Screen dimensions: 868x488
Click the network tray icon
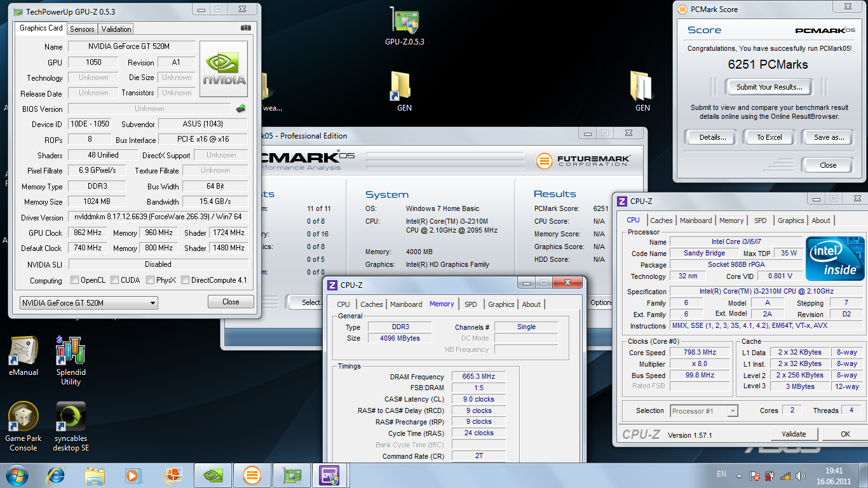[x=785, y=475]
